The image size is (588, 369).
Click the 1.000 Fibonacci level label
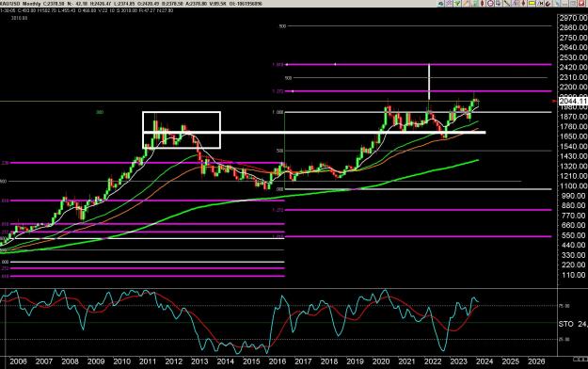[278, 112]
